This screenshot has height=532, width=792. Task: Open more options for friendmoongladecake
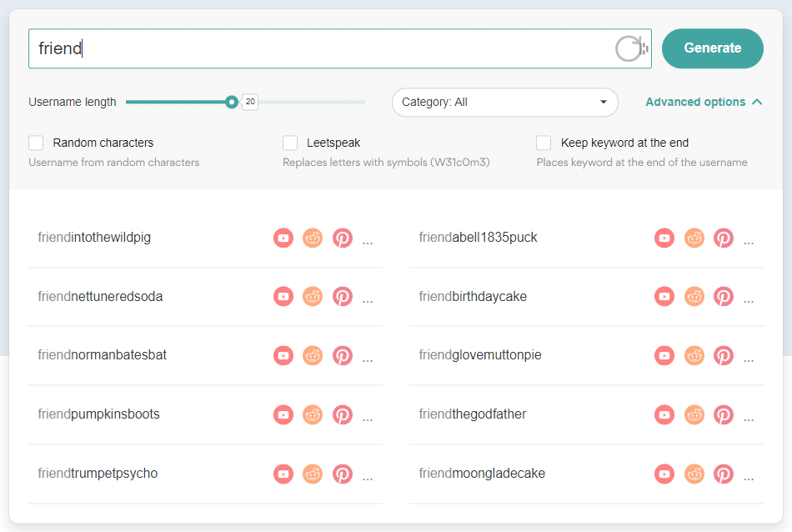point(749,479)
